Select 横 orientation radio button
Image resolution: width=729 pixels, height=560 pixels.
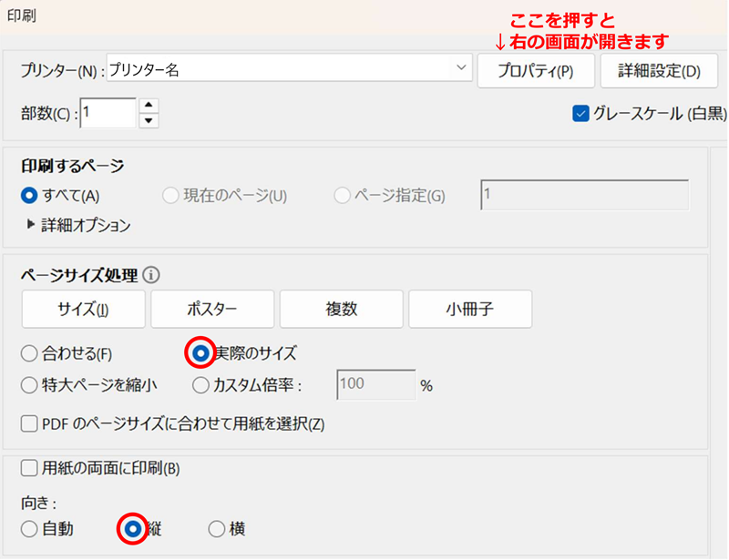[217, 528]
